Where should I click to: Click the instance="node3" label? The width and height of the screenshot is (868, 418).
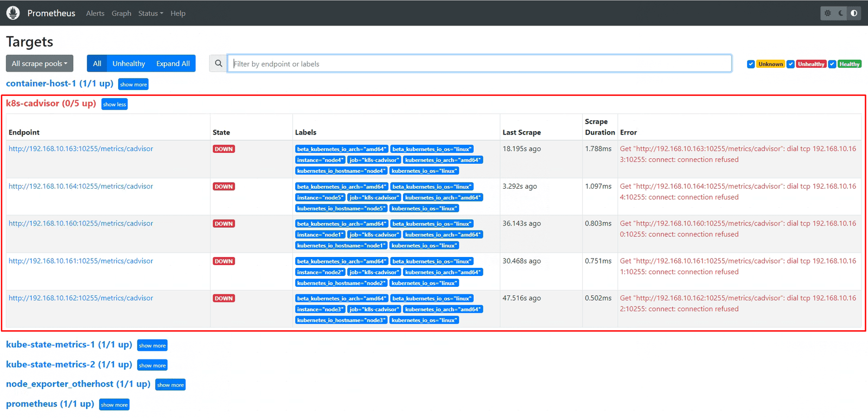(x=320, y=310)
